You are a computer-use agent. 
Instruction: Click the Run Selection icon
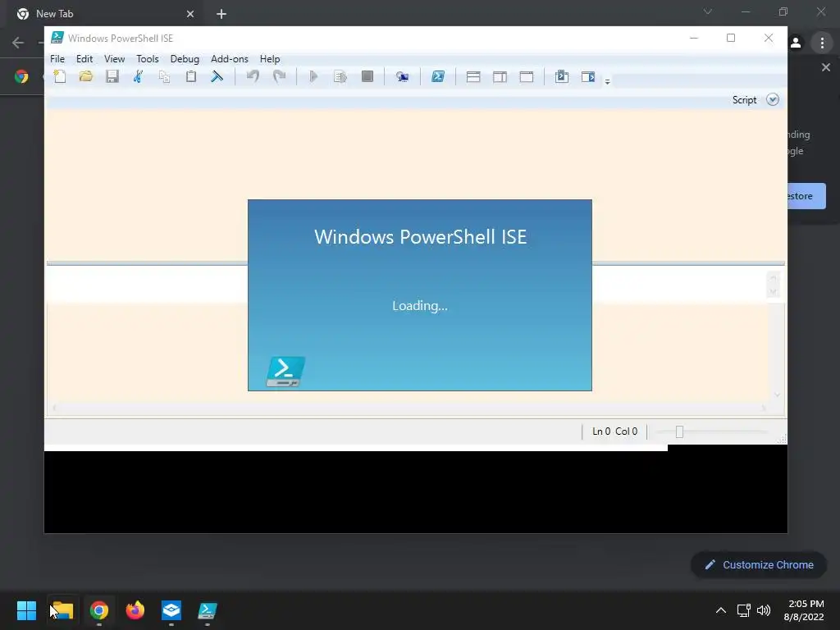point(340,76)
